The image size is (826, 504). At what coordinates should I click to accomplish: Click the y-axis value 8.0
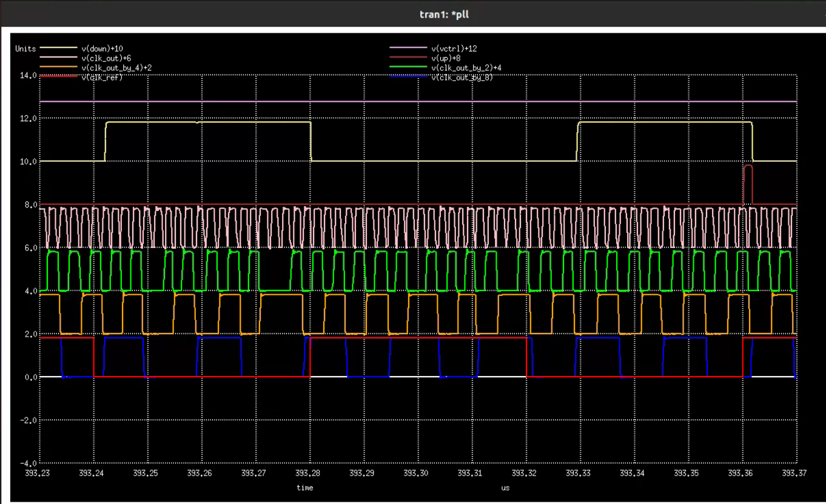point(30,205)
